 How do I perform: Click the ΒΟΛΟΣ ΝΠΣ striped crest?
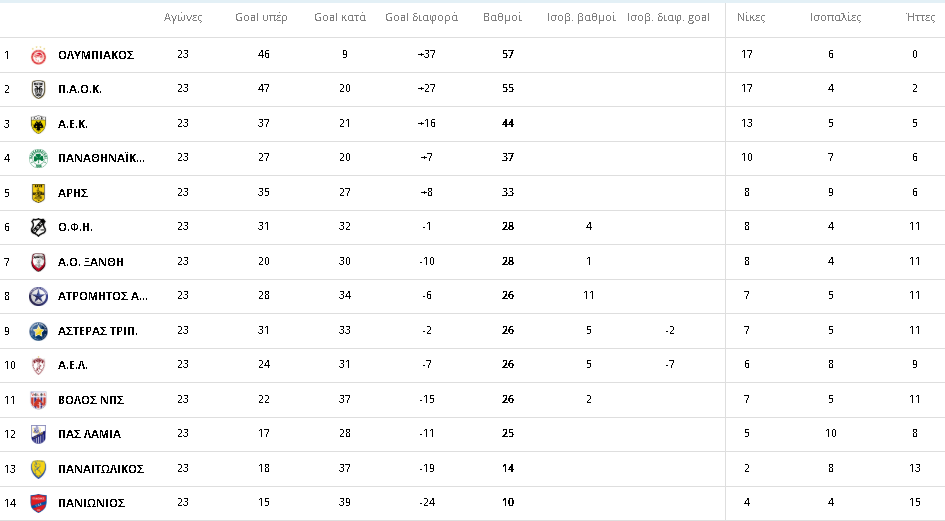39,400
